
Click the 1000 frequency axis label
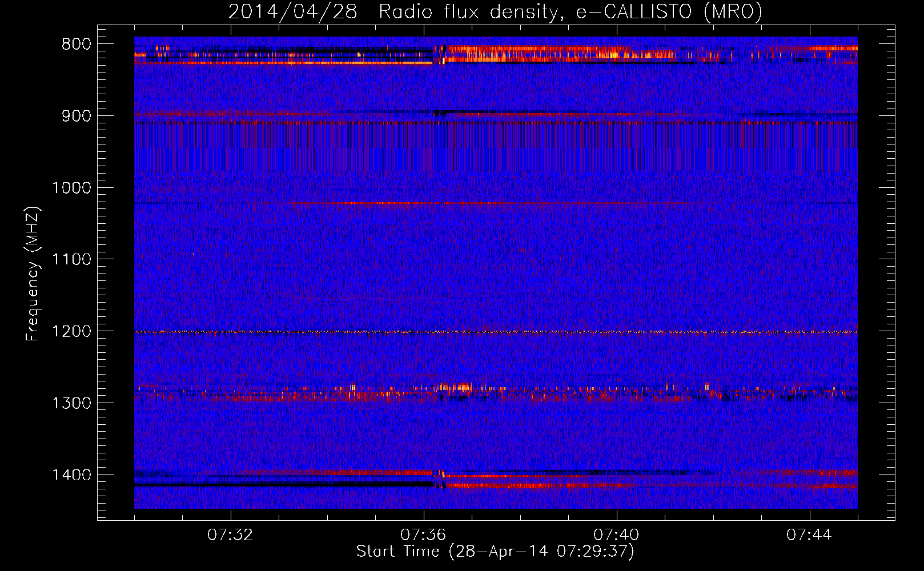coord(71,188)
